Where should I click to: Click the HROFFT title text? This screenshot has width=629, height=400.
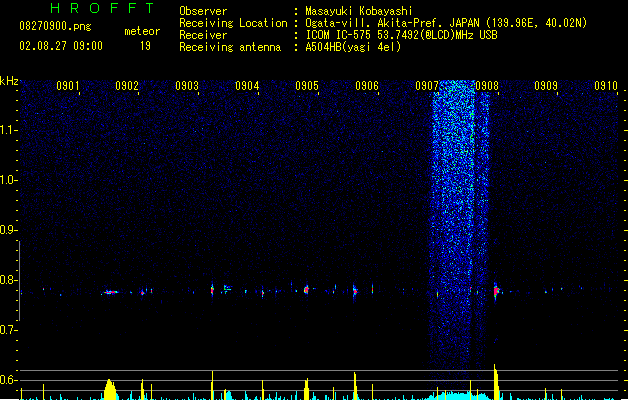(x=102, y=8)
